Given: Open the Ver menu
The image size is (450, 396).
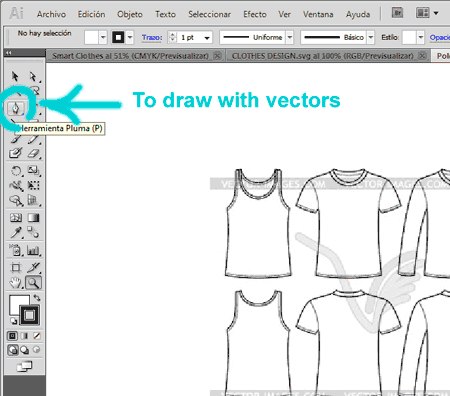Looking at the screenshot, I should click(284, 14).
